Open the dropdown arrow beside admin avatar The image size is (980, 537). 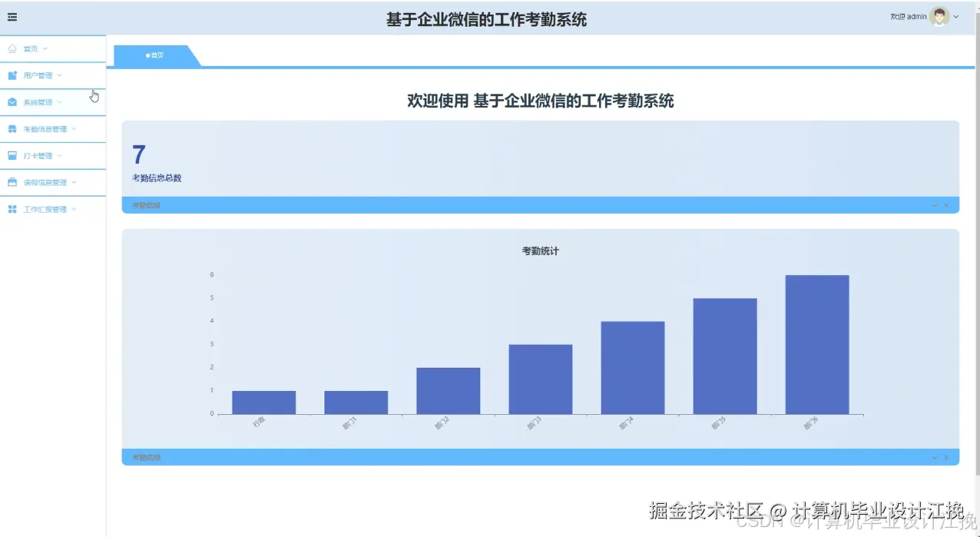coord(956,17)
